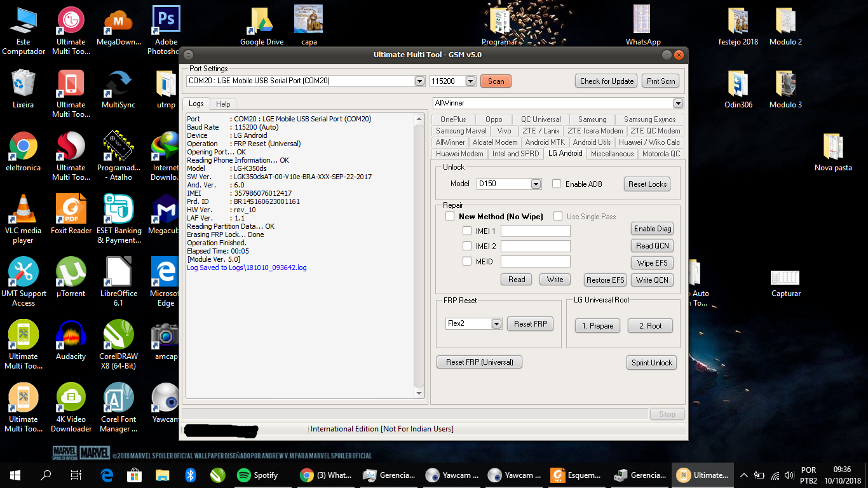Open Spotify from the taskbar

pyautogui.click(x=258, y=475)
